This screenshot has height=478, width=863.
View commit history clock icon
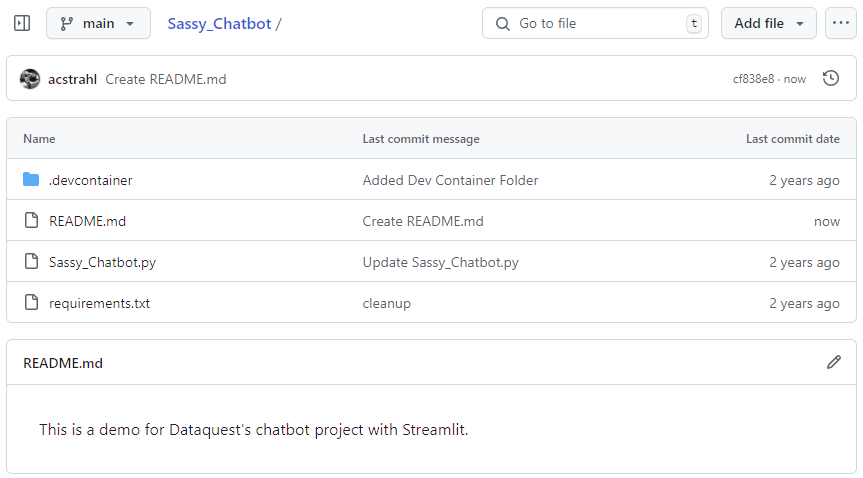pos(830,78)
